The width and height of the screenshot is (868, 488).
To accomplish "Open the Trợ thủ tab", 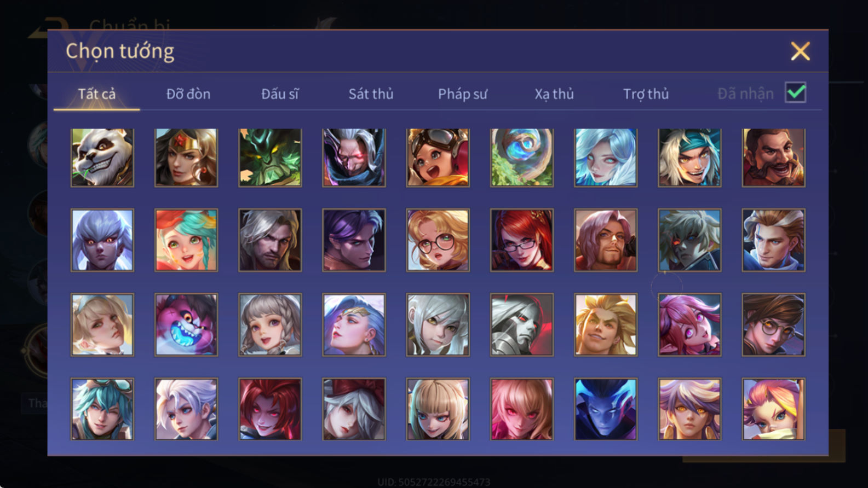I will click(x=646, y=94).
